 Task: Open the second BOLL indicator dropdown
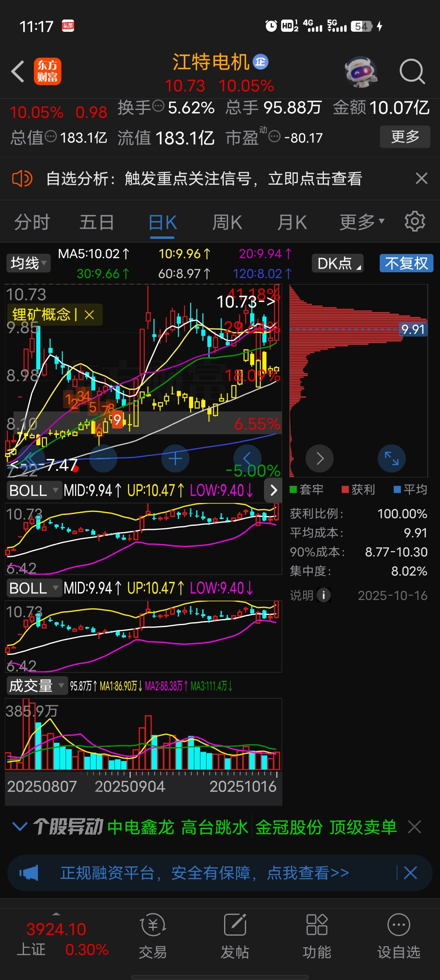(x=34, y=588)
